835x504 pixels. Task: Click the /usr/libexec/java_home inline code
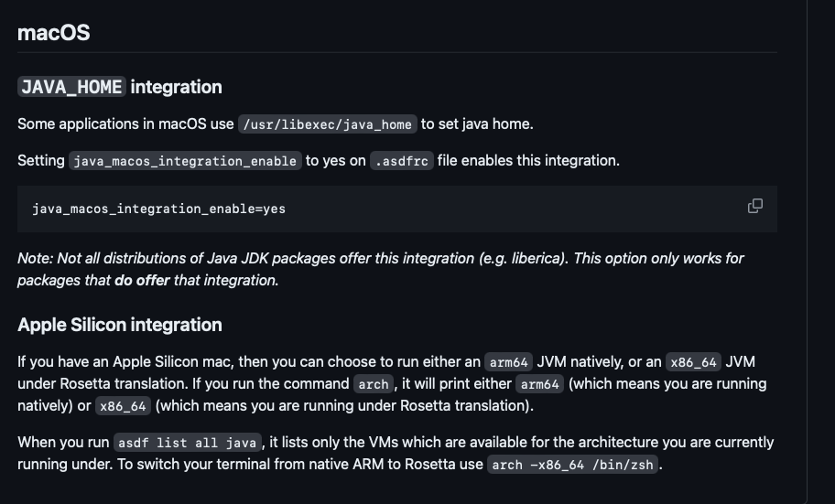pyautogui.click(x=328, y=124)
